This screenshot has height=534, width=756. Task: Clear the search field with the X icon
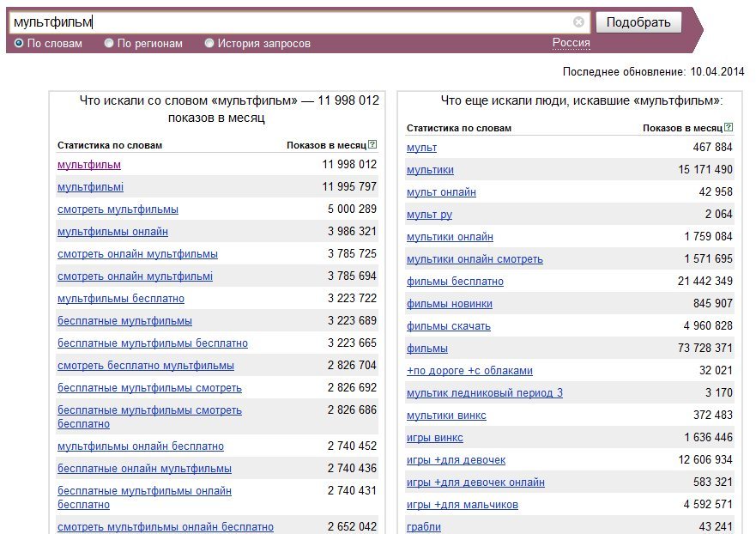[578, 21]
